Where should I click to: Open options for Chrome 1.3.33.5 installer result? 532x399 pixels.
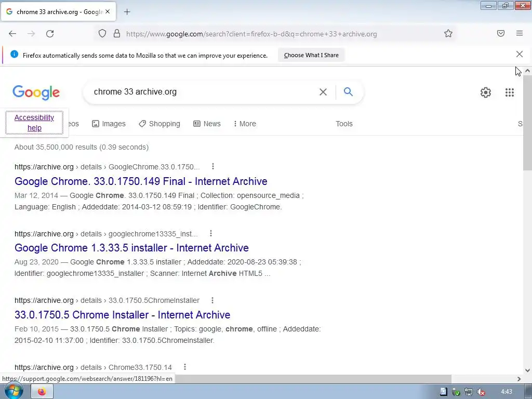[211, 233]
